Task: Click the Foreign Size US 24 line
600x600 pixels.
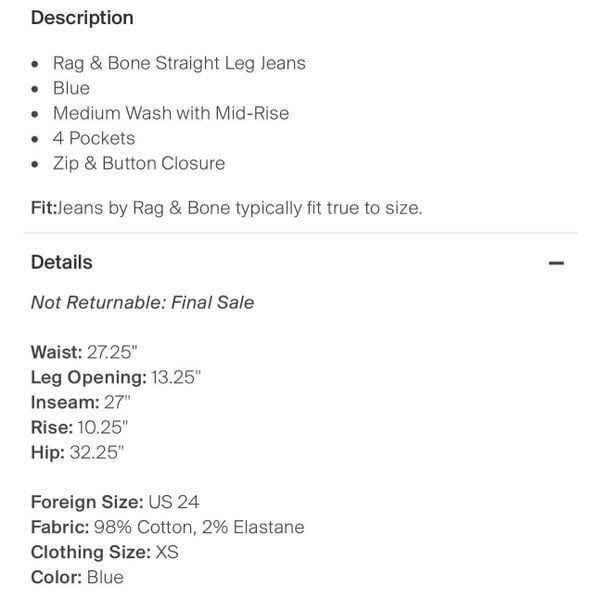Action: [x=115, y=502]
